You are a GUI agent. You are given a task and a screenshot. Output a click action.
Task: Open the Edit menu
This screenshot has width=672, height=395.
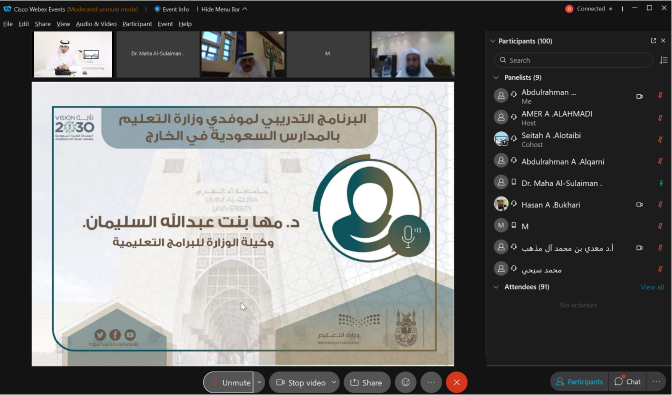[x=24, y=24]
